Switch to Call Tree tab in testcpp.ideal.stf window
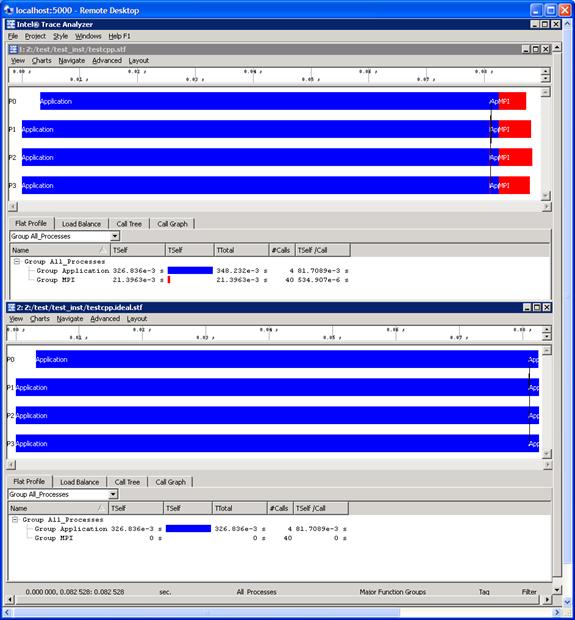 point(127,482)
